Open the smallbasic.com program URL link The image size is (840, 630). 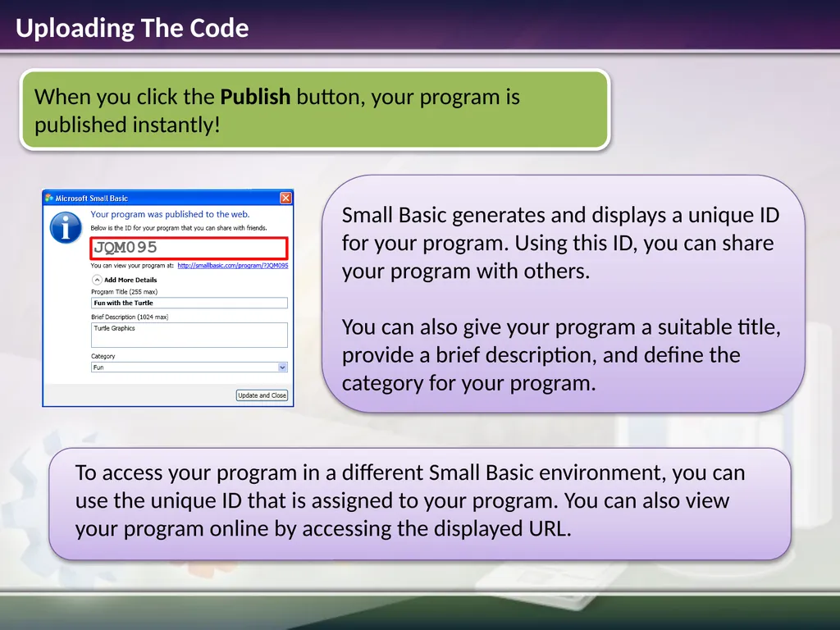tap(232, 266)
